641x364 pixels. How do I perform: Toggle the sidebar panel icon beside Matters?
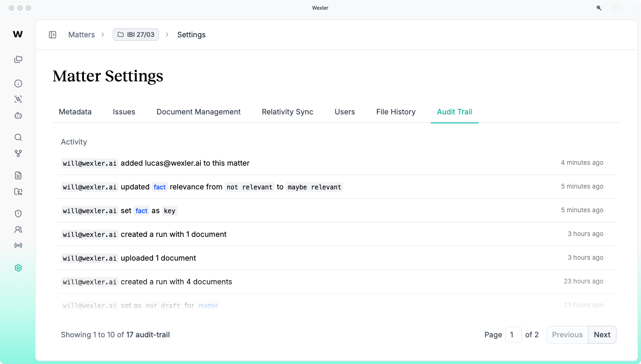[x=53, y=35]
